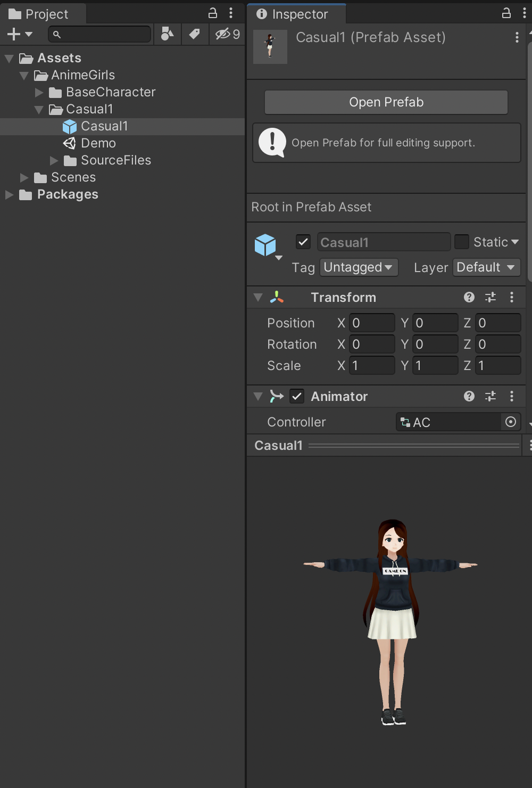Image resolution: width=532 pixels, height=788 pixels.
Task: Toggle the Static checkbox
Action: [x=462, y=242]
